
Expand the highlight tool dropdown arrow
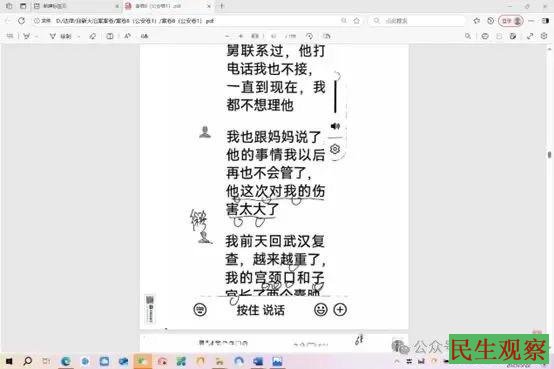coord(37,36)
